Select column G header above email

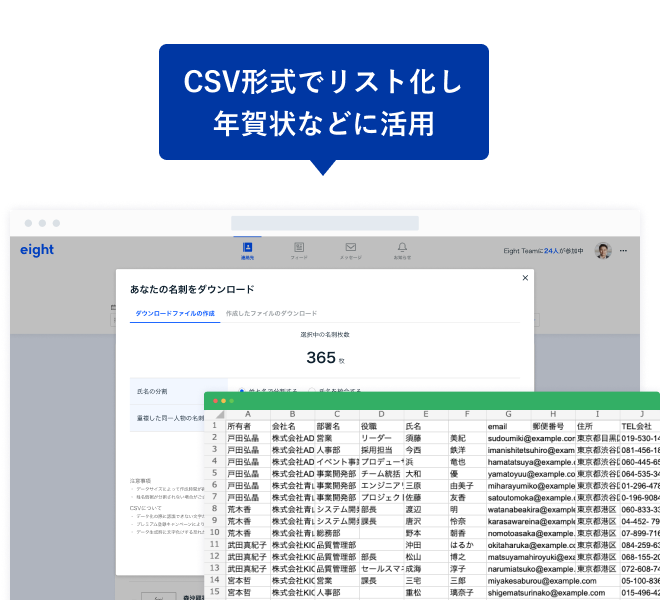point(507,414)
